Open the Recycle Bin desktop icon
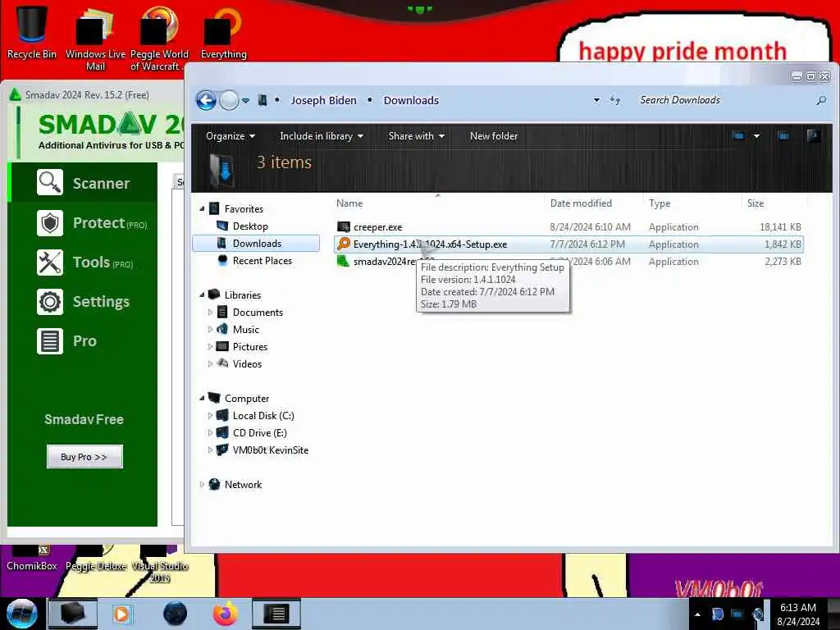 [x=32, y=31]
